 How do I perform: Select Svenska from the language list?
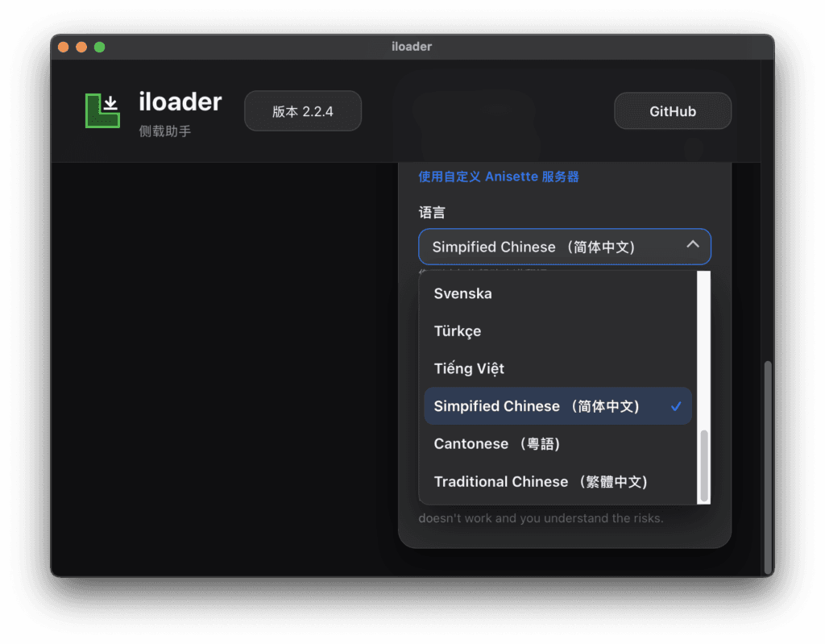click(x=462, y=293)
